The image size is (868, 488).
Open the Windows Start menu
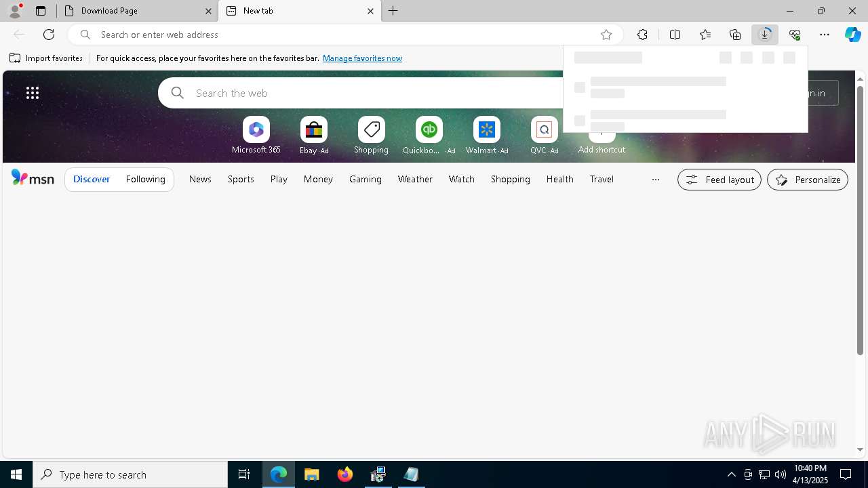click(16, 474)
